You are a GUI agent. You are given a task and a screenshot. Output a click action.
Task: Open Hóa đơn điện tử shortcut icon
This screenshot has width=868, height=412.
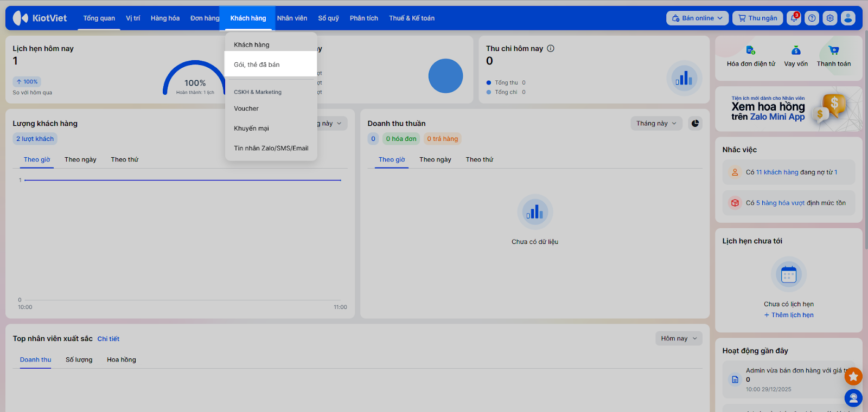pyautogui.click(x=750, y=50)
